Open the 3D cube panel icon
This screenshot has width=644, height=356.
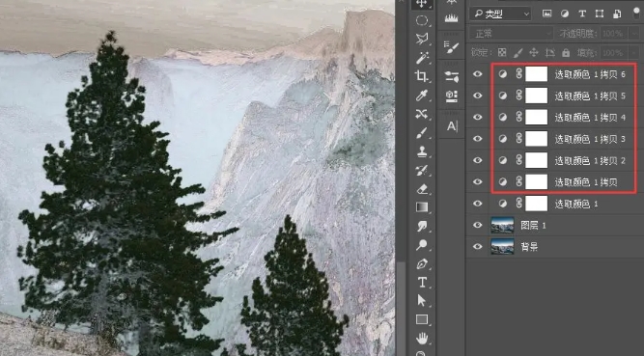[x=451, y=96]
